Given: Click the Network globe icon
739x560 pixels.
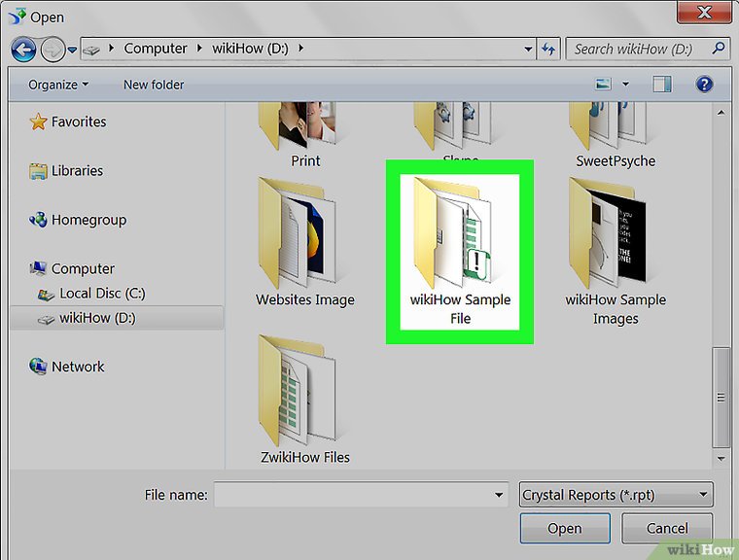Looking at the screenshot, I should pyautogui.click(x=38, y=367).
